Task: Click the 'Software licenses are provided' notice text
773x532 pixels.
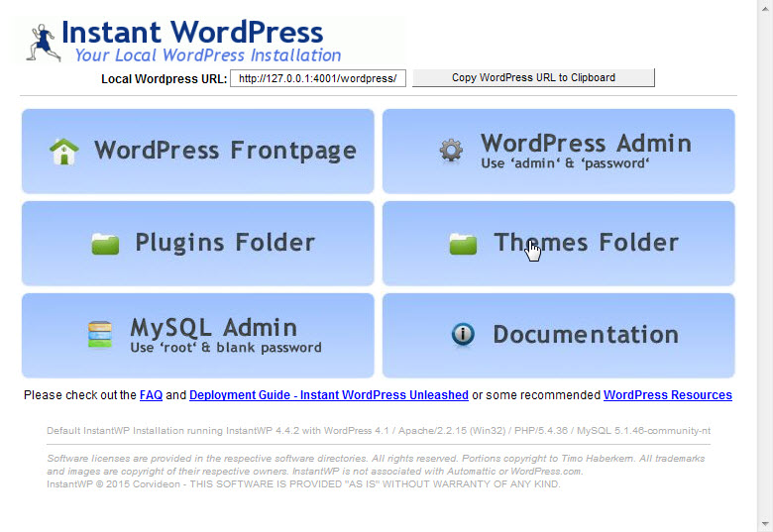Action: (376, 465)
